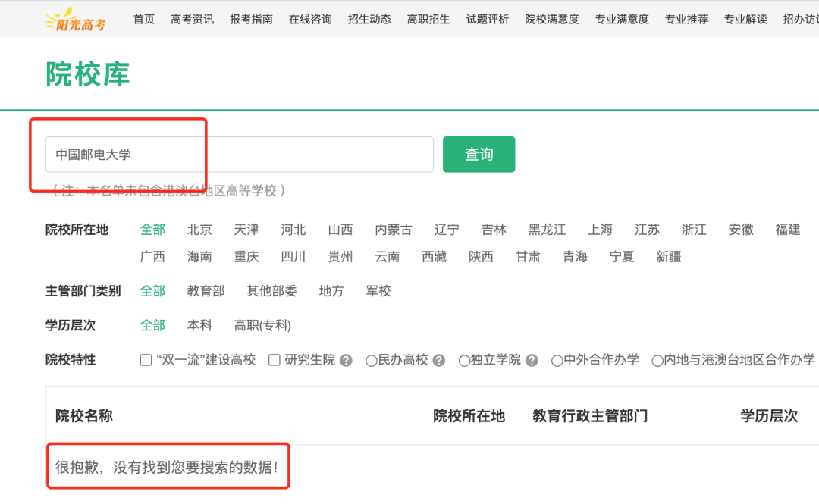Screen dimensions: 819x504
Task: Filter location by 青海
Action: tap(575, 257)
